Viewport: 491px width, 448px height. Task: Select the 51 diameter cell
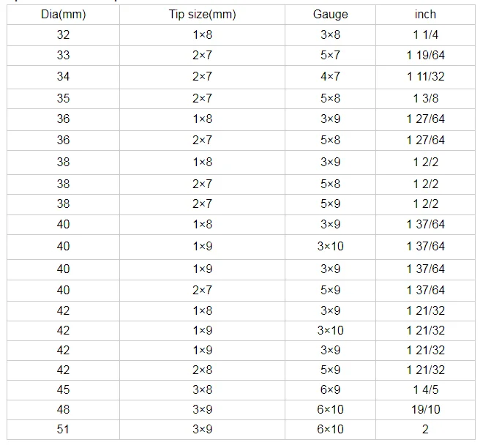(63, 430)
